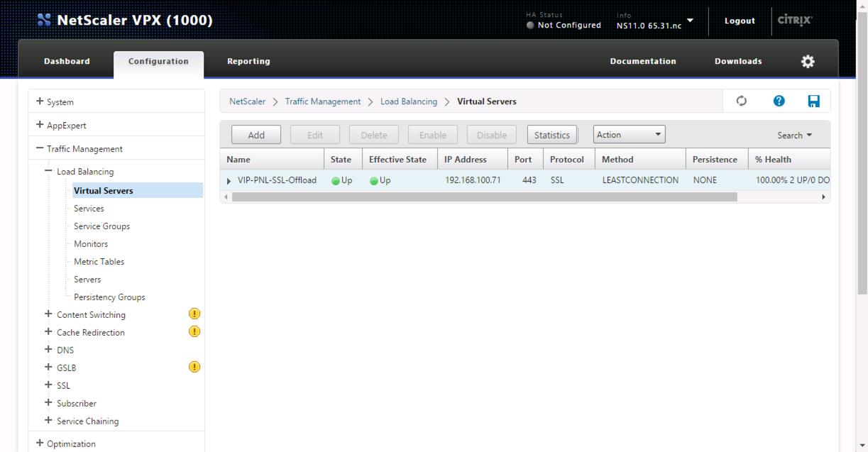Viewport: 868px width, 452px height.
Task: Click Load Balancing in the breadcrumb
Action: pos(409,101)
